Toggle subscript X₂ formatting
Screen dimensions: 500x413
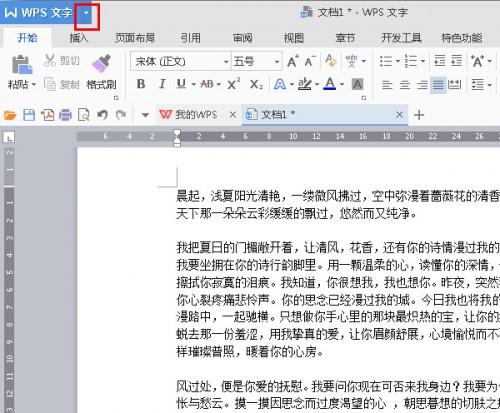point(256,85)
